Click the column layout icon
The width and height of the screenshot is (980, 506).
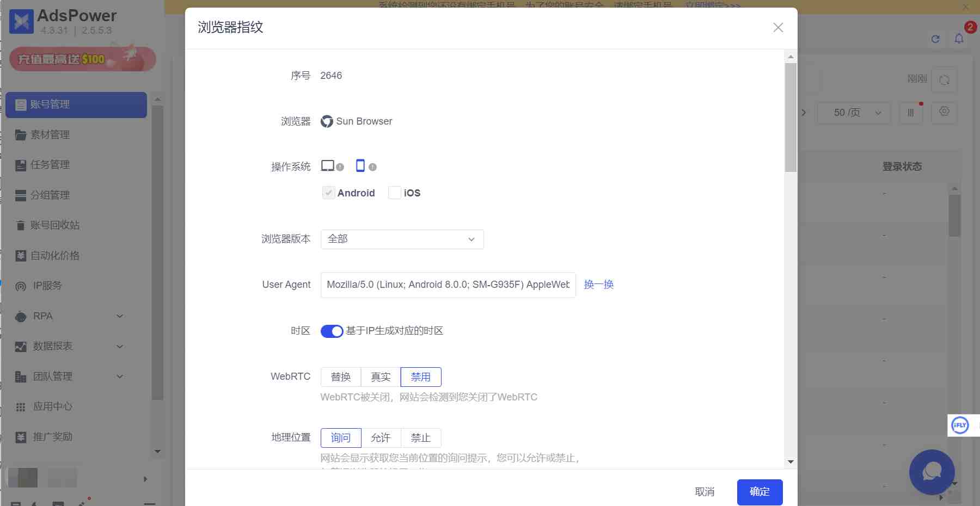point(910,113)
